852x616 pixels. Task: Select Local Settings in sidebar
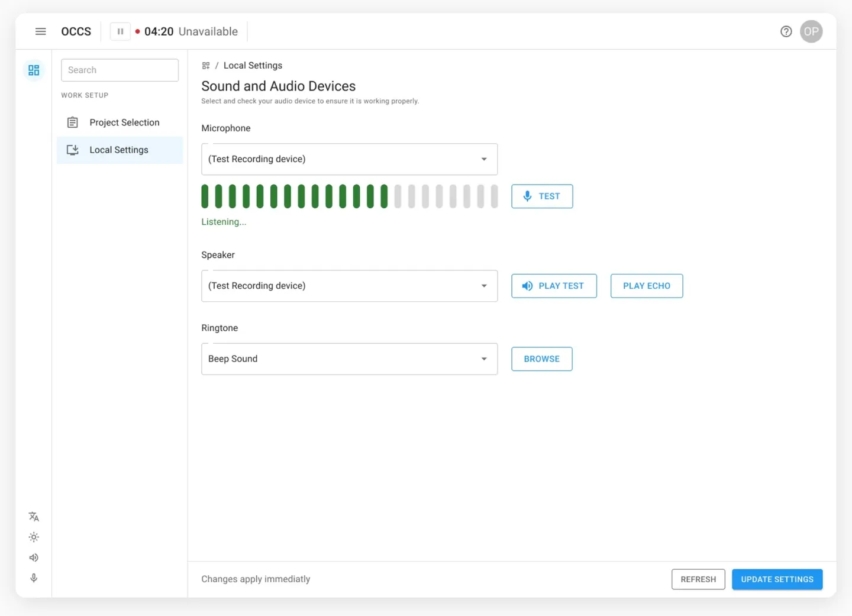[120, 150]
